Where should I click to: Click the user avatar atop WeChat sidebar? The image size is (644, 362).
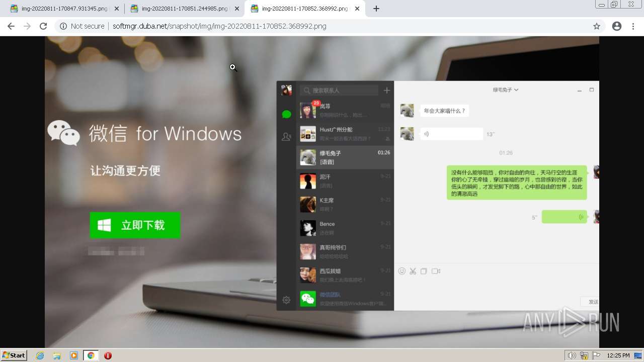[x=286, y=90]
